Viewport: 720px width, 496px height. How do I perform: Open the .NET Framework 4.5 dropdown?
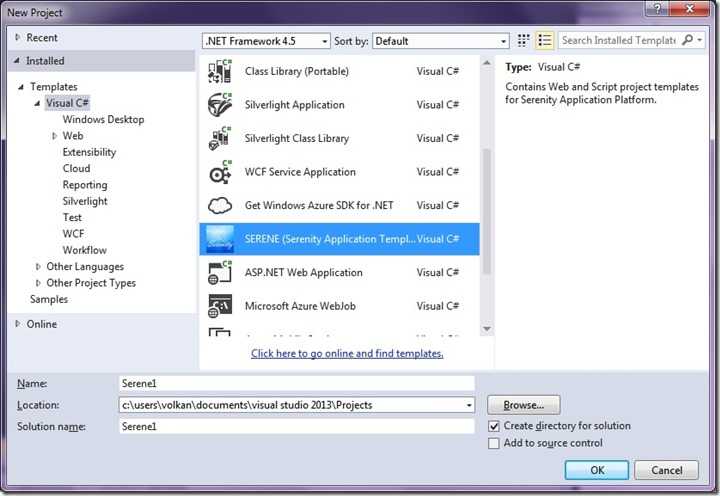[x=324, y=41]
